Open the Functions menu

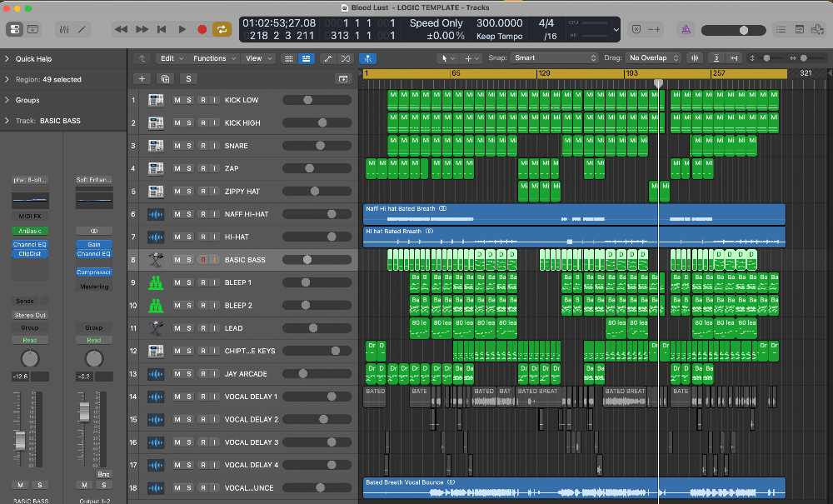[x=214, y=58]
